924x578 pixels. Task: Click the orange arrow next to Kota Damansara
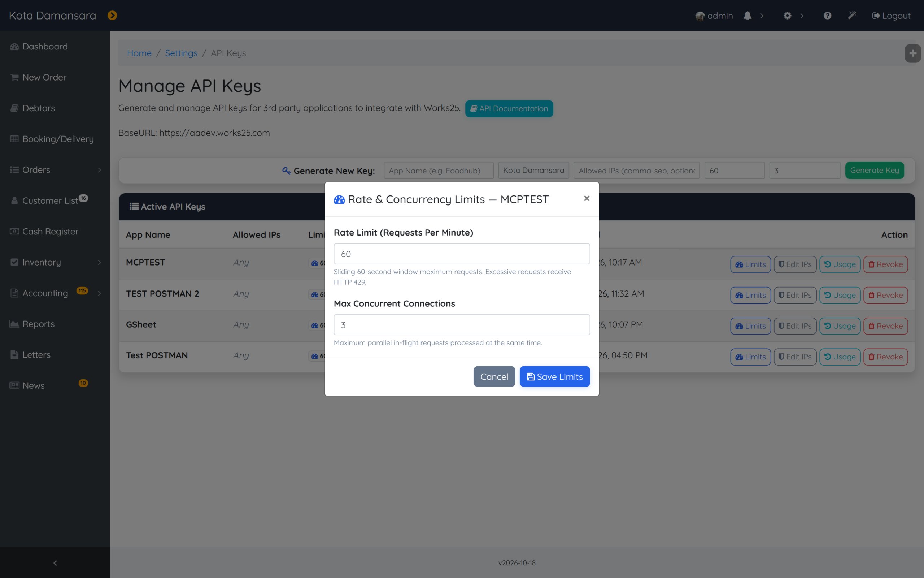(112, 15)
